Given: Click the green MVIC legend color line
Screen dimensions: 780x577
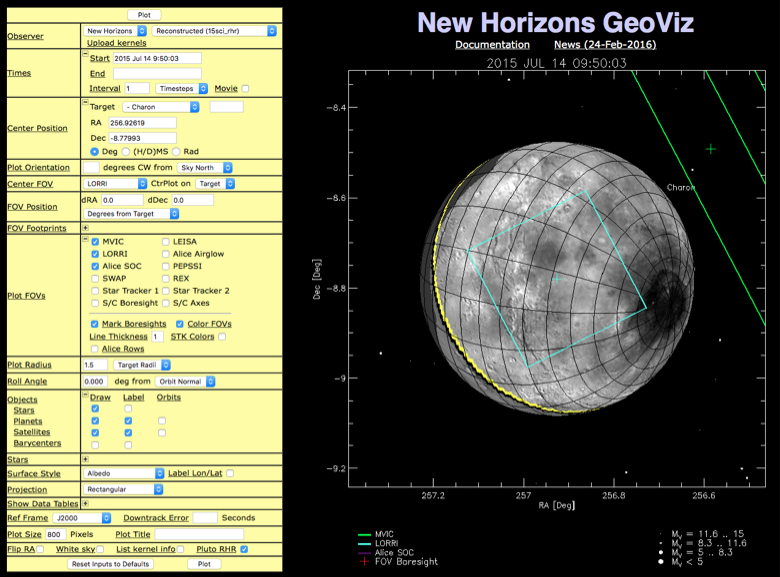Looking at the screenshot, I should pos(363,535).
